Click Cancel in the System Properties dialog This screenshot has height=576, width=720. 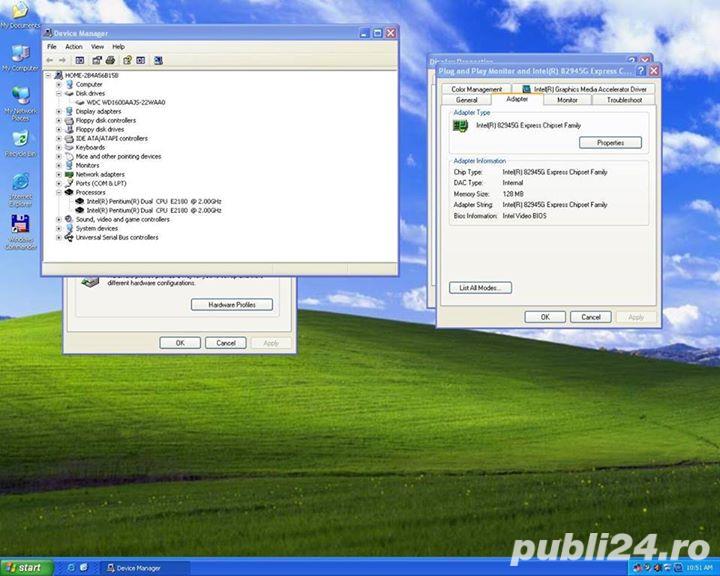[x=225, y=343]
